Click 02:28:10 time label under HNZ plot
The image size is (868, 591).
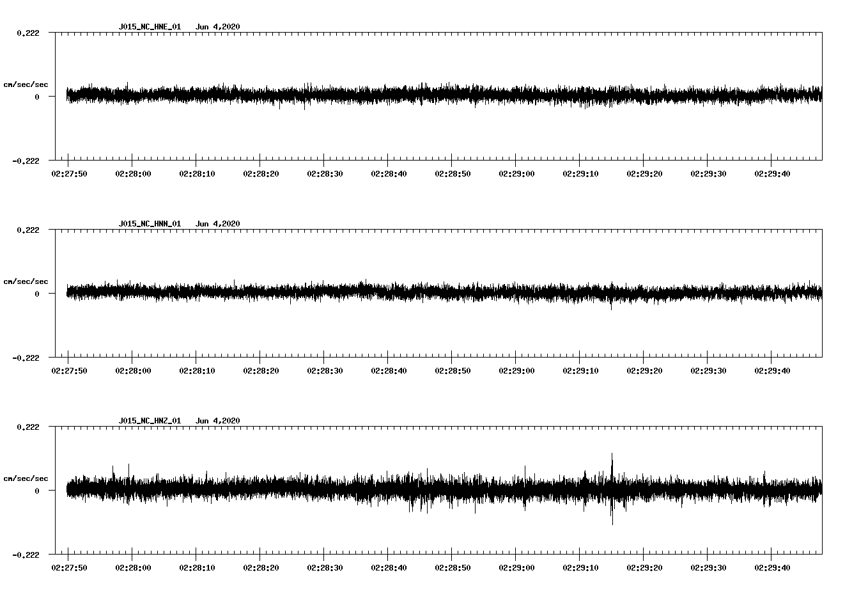[197, 568]
